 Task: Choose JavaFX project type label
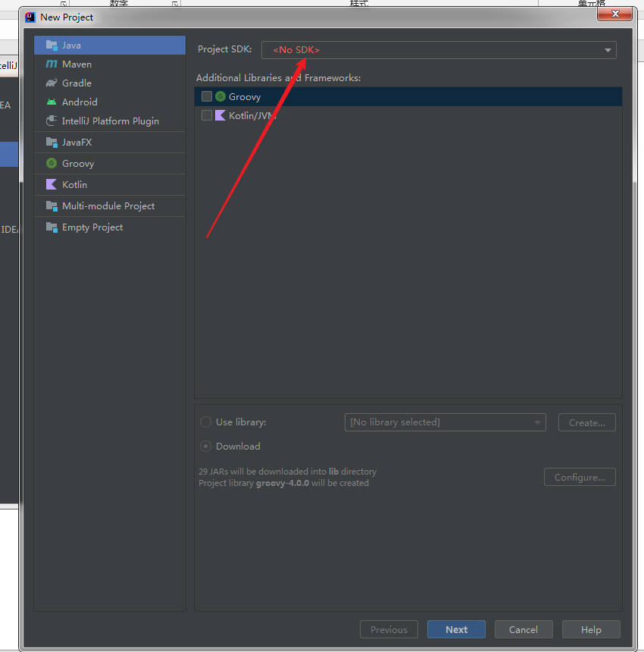(x=77, y=143)
